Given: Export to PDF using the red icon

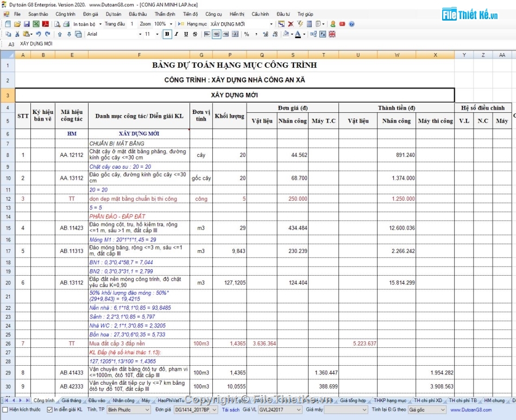Looking at the screenshot, I should pos(46,24).
